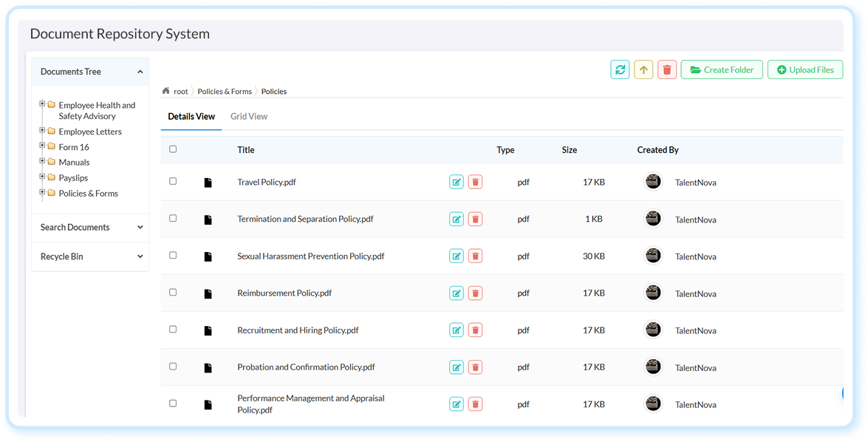The height and width of the screenshot is (442, 868).
Task: Click the home icon in the breadcrumb
Action: (x=165, y=91)
